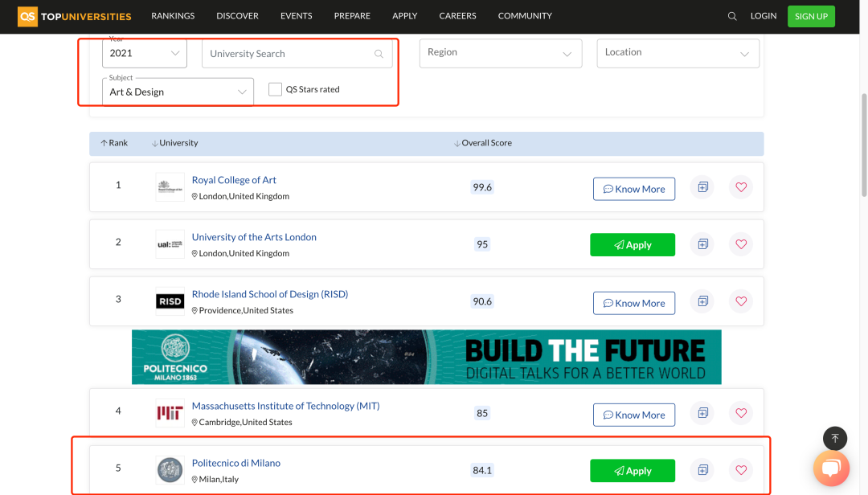Open the PREPARE menu
The image size is (868, 495).
352,16
